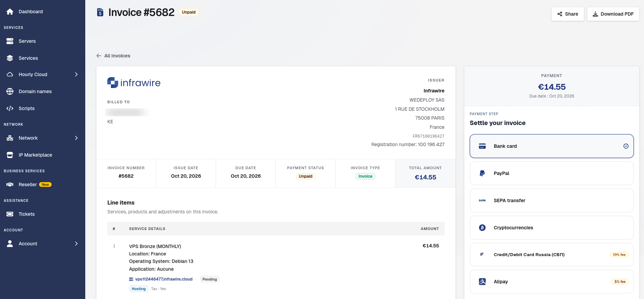644x299 pixels.
Task: Click the Unpaid badge under Payment Status
Action: pyautogui.click(x=305, y=176)
